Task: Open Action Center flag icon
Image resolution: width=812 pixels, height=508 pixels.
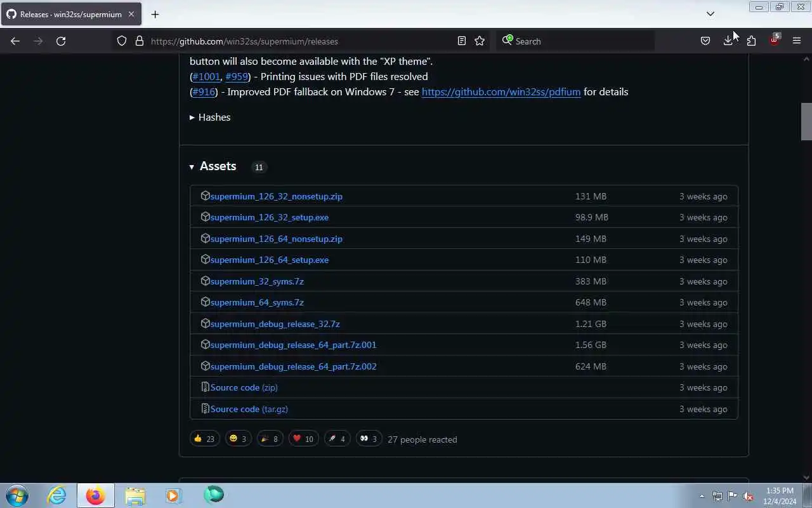Action: 733,496
